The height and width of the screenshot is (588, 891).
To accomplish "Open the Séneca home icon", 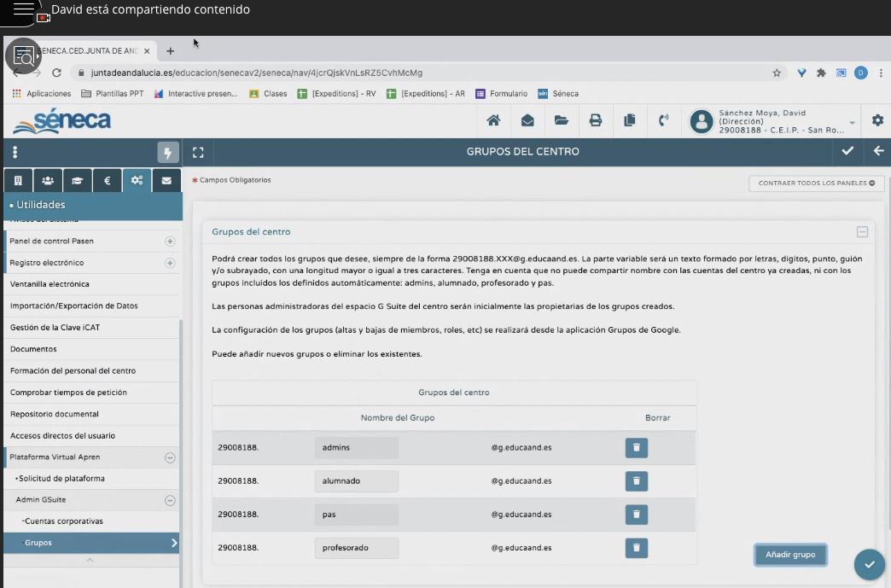I will pyautogui.click(x=493, y=120).
